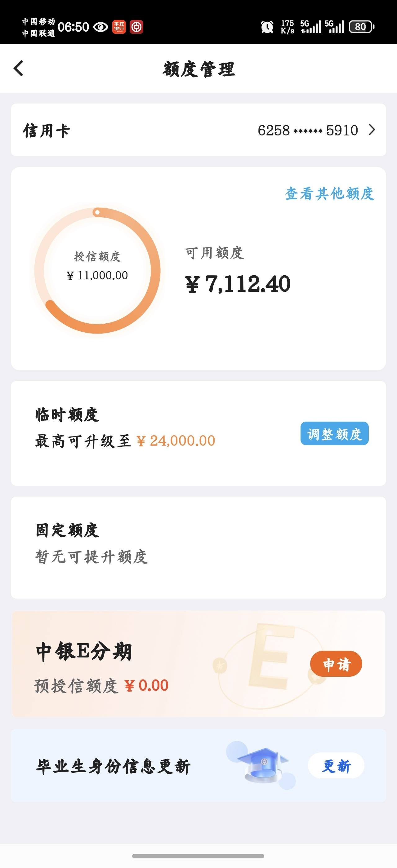The image size is (397, 868).
Task: Tap the 调整额度 button
Action: tap(334, 433)
